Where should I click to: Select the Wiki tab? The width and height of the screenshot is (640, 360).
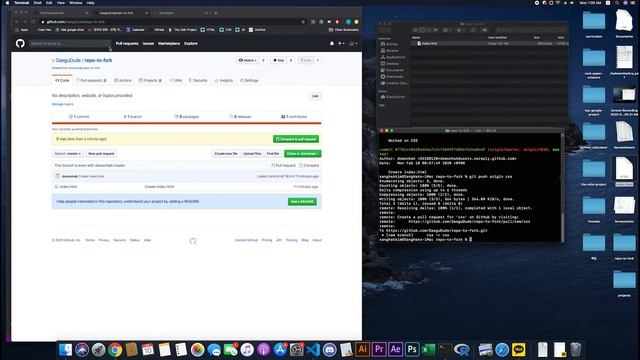pyautogui.click(x=176, y=80)
